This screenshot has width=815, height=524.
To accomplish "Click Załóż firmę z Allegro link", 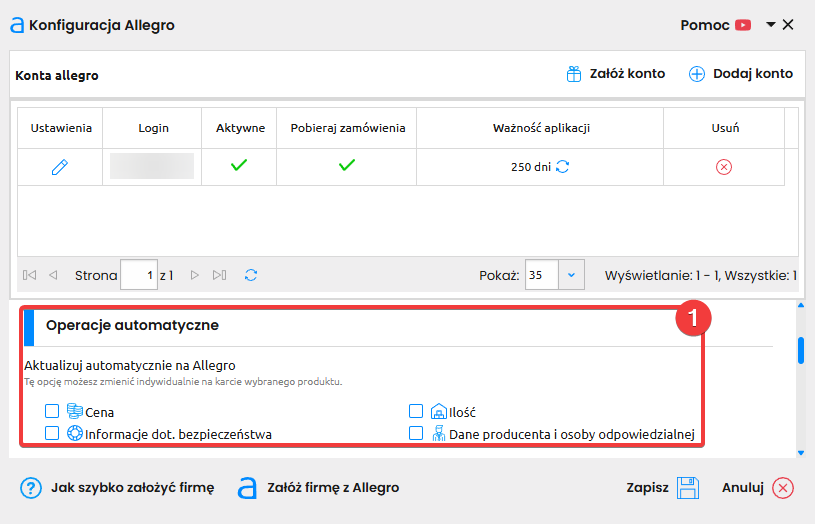I will pos(333,488).
